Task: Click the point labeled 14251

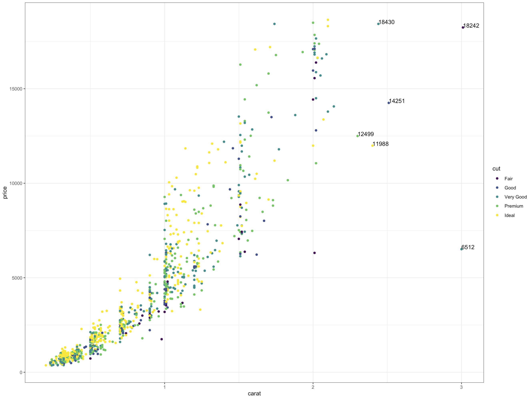Action: coord(389,103)
